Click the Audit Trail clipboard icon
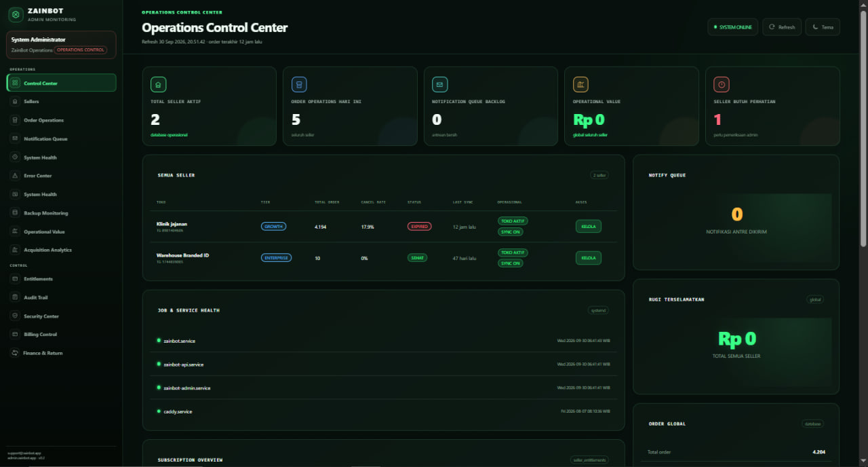This screenshot has height=467, width=868. tap(16, 297)
